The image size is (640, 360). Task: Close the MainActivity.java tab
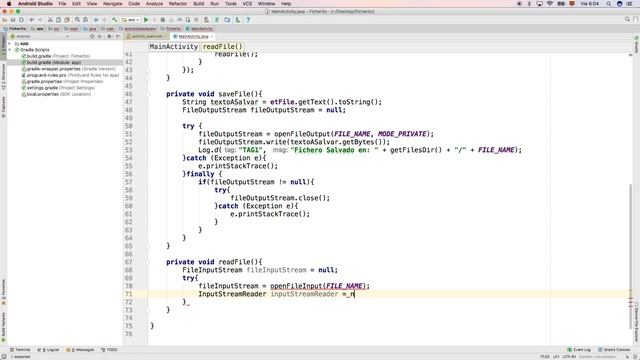pos(212,36)
